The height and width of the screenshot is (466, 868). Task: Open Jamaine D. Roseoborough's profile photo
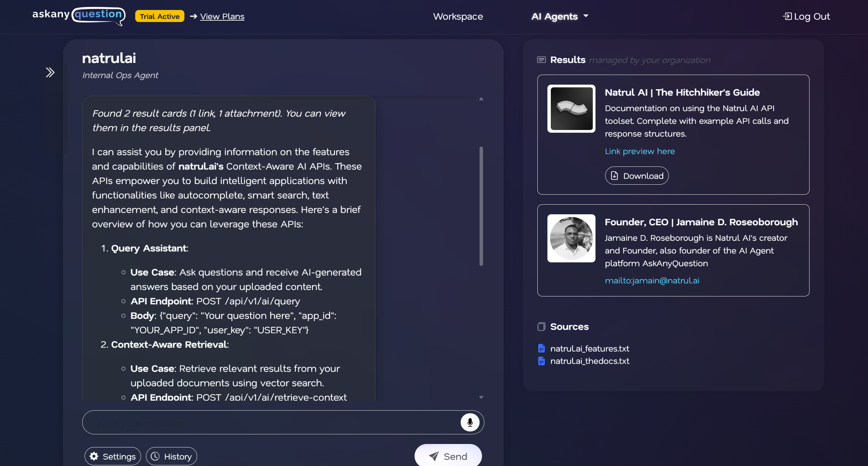[x=571, y=238]
